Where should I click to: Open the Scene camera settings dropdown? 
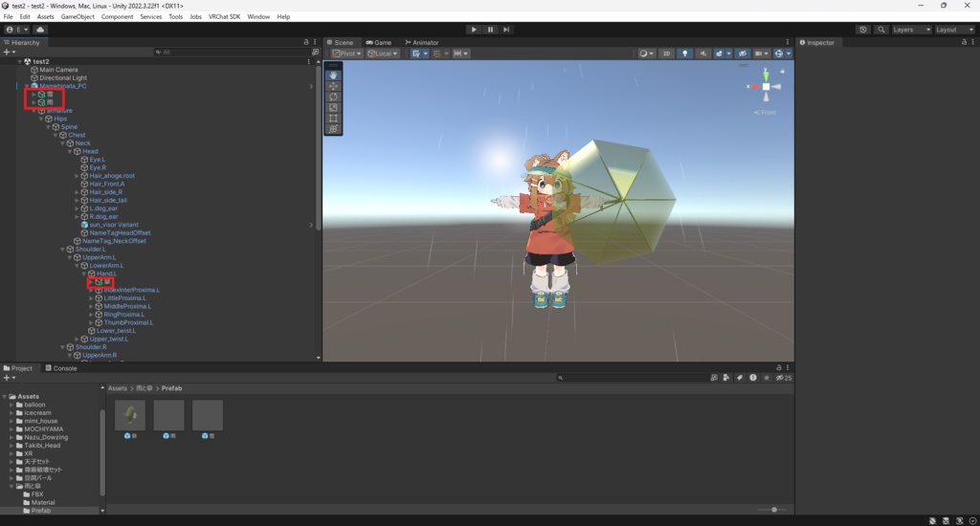pos(761,54)
